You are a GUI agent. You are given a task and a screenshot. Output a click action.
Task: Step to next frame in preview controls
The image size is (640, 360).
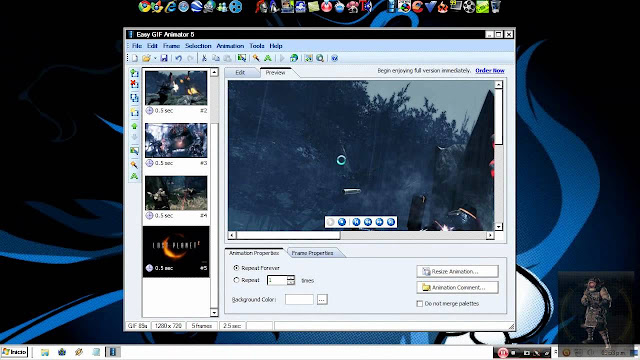(x=379, y=222)
